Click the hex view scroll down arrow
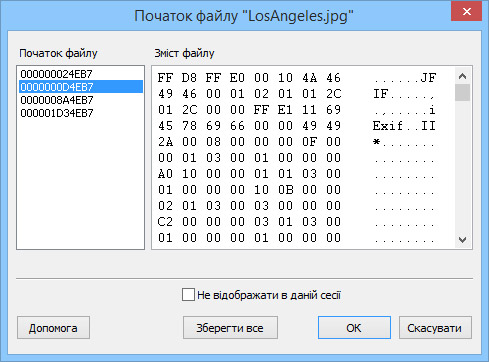The image size is (489, 362). click(462, 239)
